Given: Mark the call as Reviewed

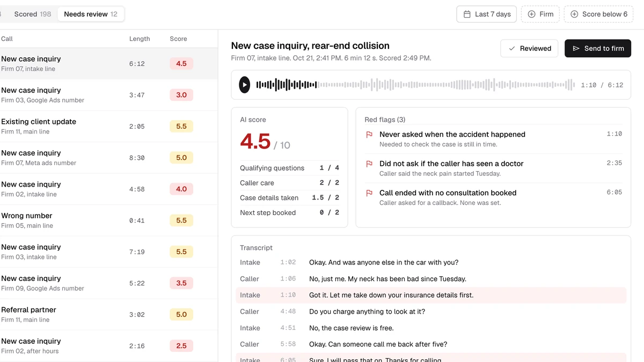Looking at the screenshot, I should point(529,48).
